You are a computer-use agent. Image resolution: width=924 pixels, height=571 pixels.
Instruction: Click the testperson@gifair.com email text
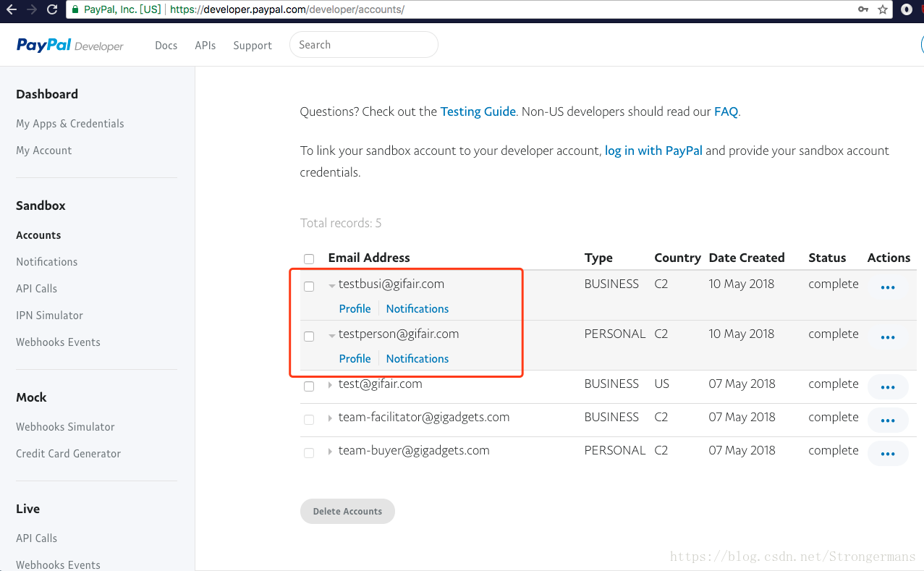pyautogui.click(x=399, y=334)
